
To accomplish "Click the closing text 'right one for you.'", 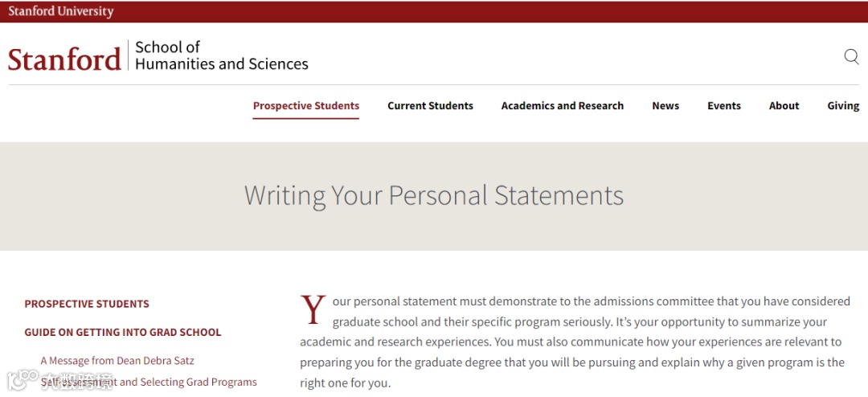I will click(345, 383).
